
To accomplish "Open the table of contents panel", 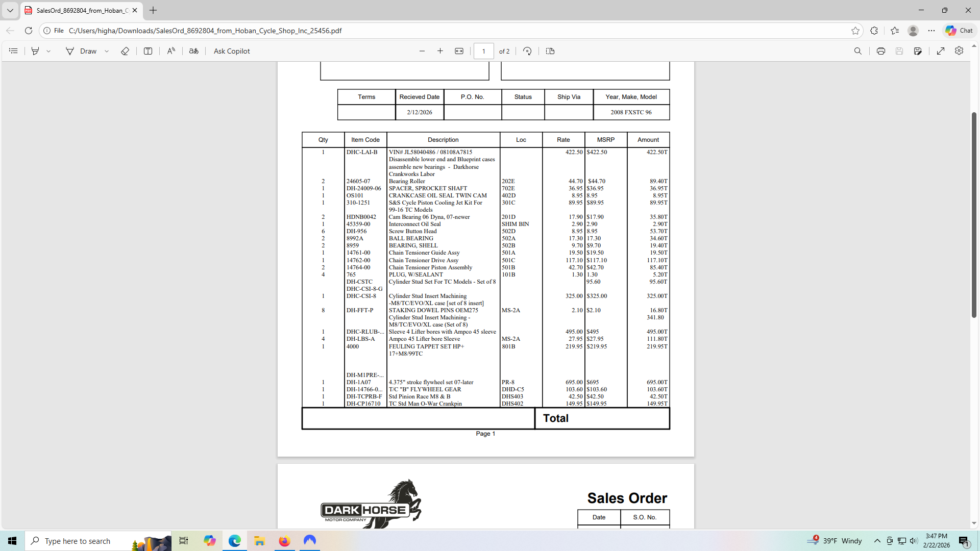I will (13, 51).
